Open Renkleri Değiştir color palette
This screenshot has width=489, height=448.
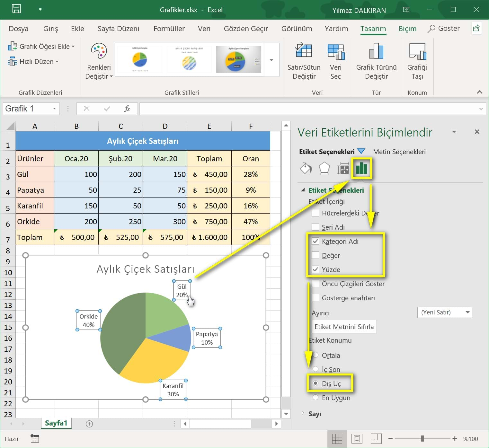coord(99,61)
